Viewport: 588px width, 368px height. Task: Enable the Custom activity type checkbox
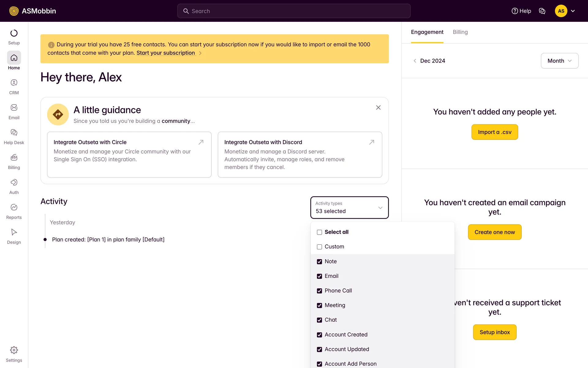coord(319,247)
